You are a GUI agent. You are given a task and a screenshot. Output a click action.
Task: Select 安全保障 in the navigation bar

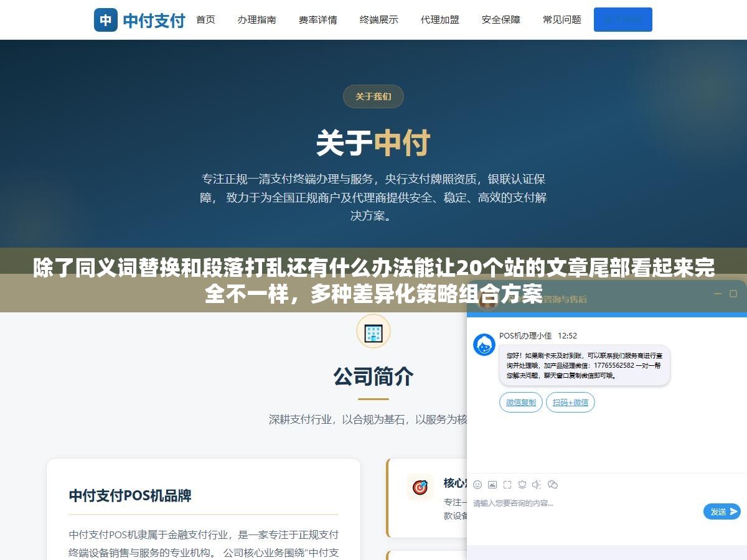point(501,20)
